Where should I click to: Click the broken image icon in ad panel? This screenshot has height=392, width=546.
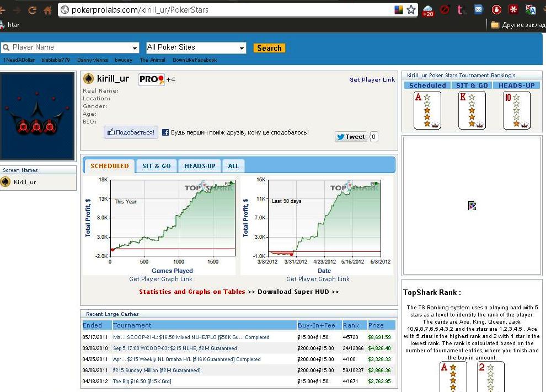472,206
